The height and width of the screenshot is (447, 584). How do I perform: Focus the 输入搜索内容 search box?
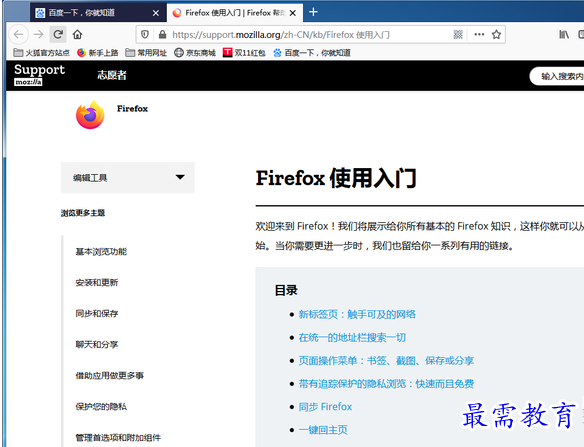point(557,76)
